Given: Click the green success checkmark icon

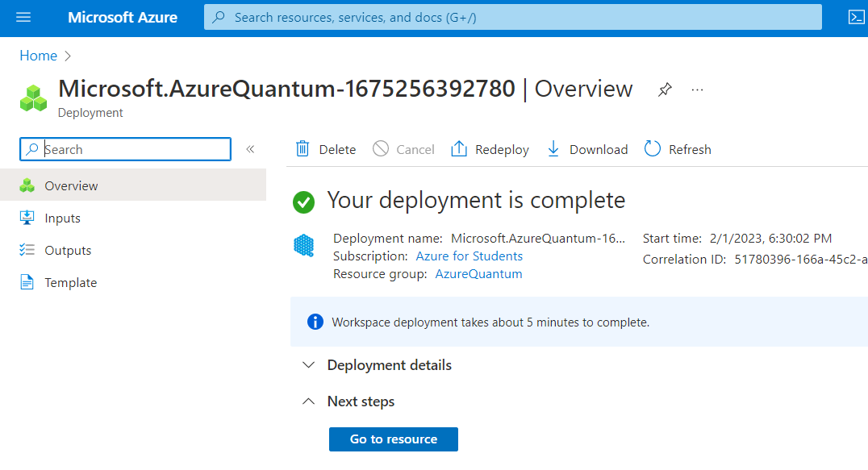Looking at the screenshot, I should (303, 202).
